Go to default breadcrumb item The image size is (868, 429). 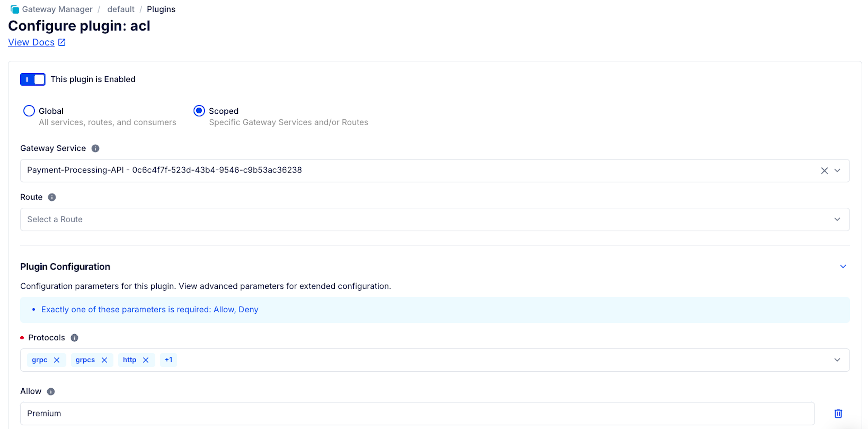[x=121, y=9]
